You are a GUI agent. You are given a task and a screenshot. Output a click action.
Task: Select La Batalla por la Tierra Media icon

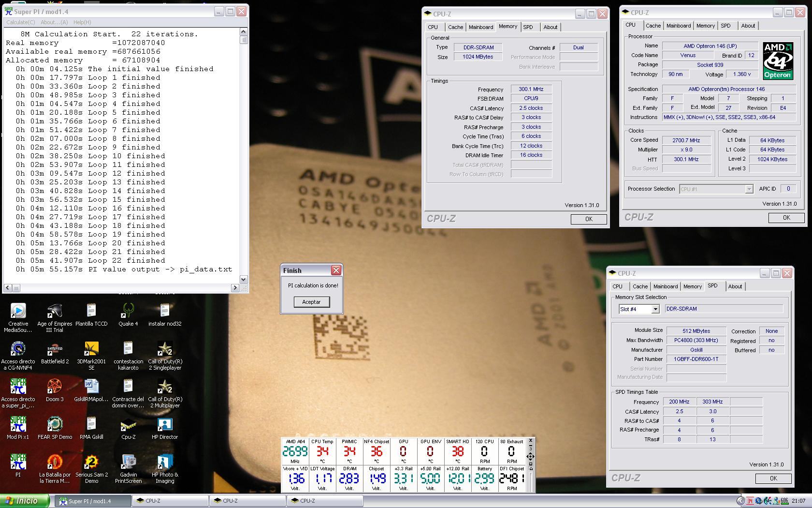point(55,462)
